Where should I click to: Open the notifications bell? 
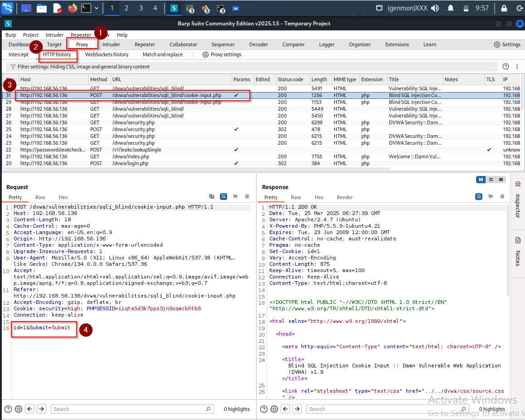click(x=451, y=8)
